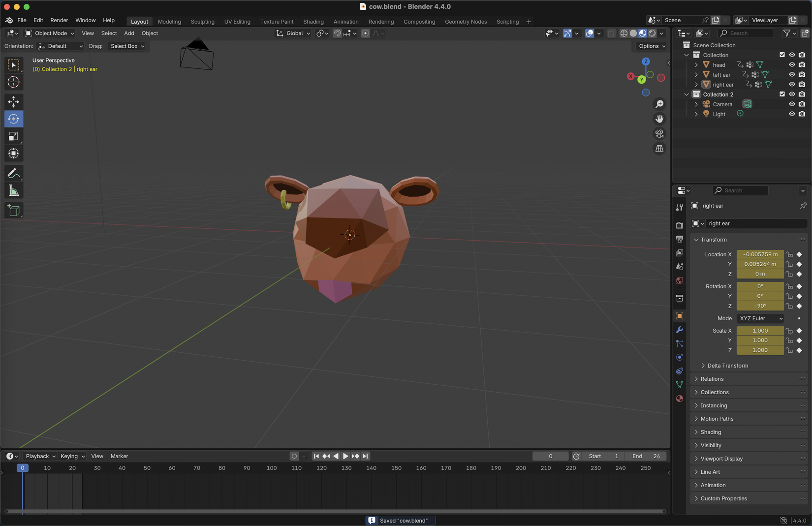Expand the head object in outliner

click(696, 65)
